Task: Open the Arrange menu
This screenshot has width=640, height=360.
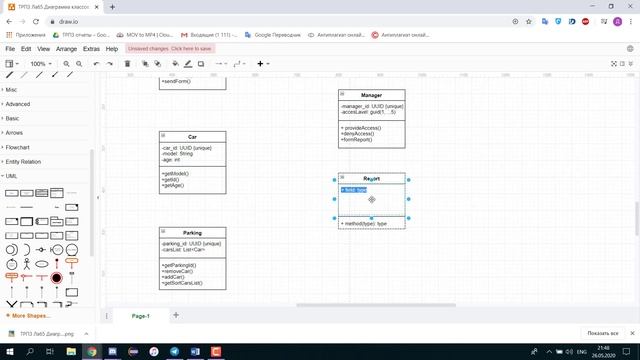Action: pyautogui.click(x=67, y=49)
